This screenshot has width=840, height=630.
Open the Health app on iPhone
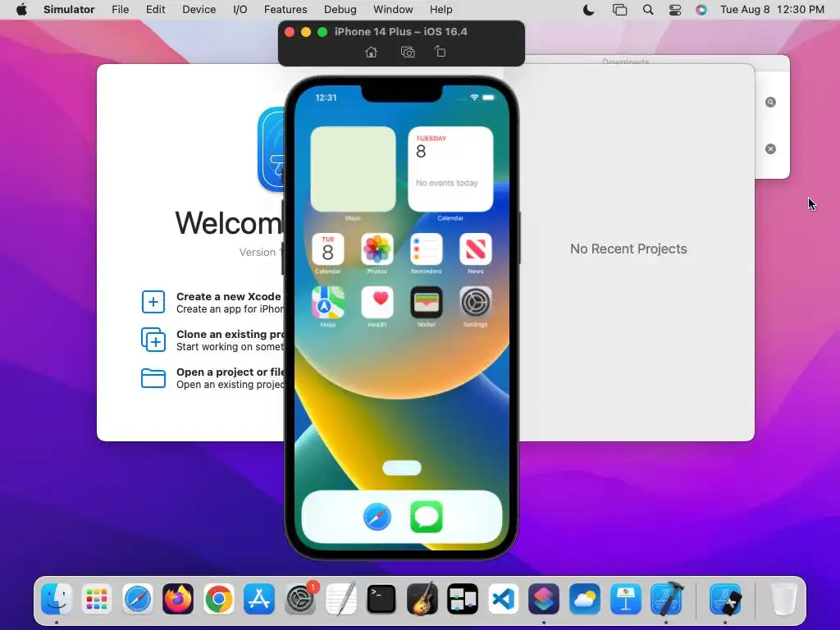(x=377, y=303)
